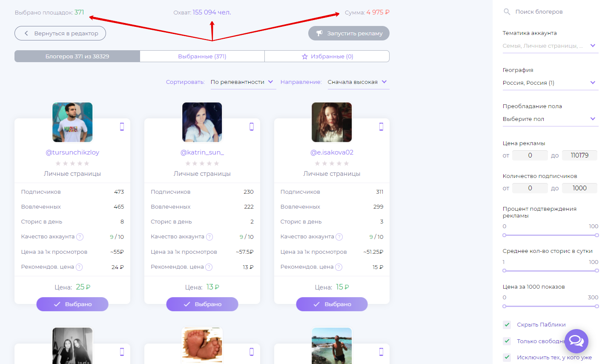Deselect @tursunchikzloy via Выбрано button
Viewport: 605px width, 364px height.
pos(72,304)
